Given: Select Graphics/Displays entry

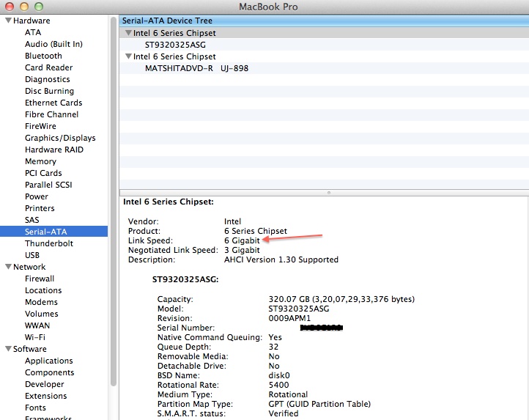Looking at the screenshot, I should tap(60, 138).
